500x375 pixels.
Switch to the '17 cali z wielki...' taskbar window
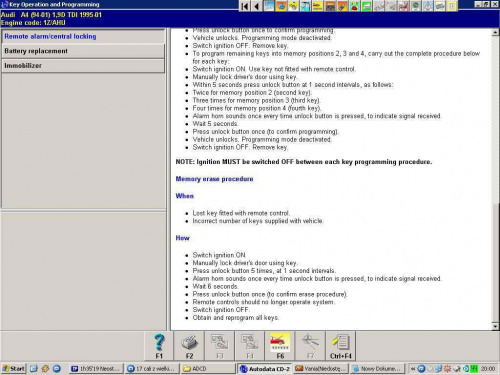coord(152,368)
